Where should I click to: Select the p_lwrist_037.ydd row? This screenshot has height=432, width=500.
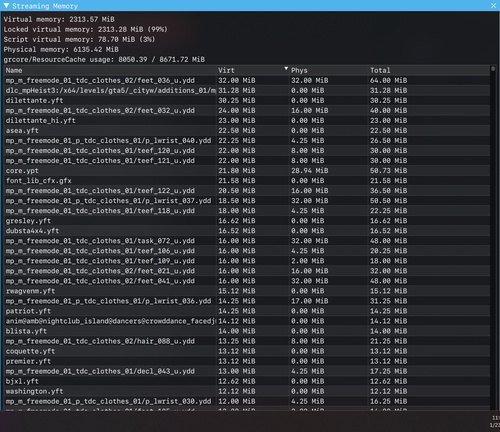(x=247, y=201)
